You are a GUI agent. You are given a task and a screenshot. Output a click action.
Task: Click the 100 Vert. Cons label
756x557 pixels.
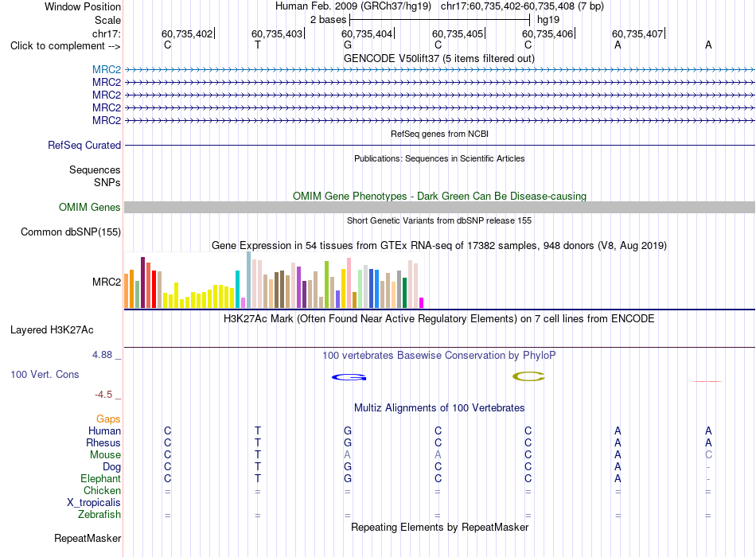[45, 374]
